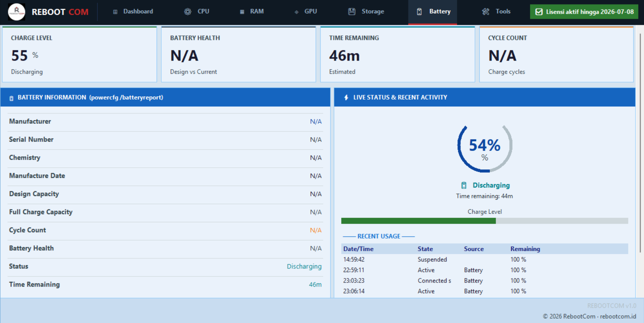Select the 23:06:14 timestamp cell
This screenshot has width=644, height=323.
(354, 291)
